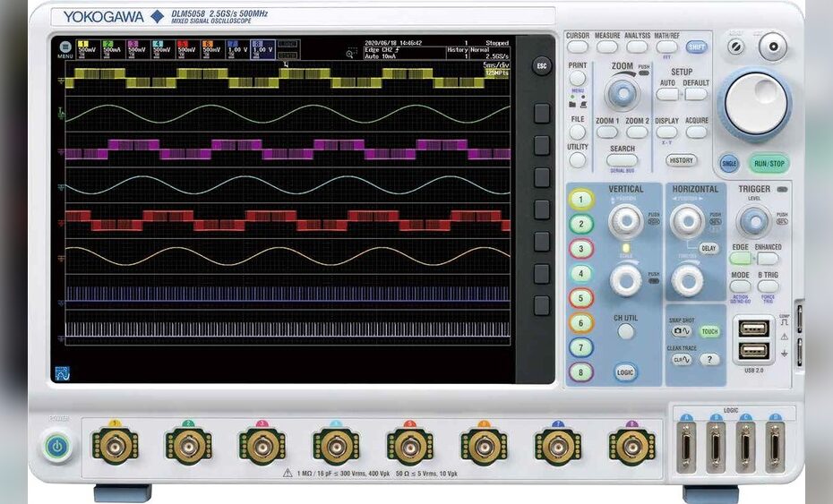Viewport: 833px width, 504px height.
Task: Push the round PRINT button
Action: [578, 78]
